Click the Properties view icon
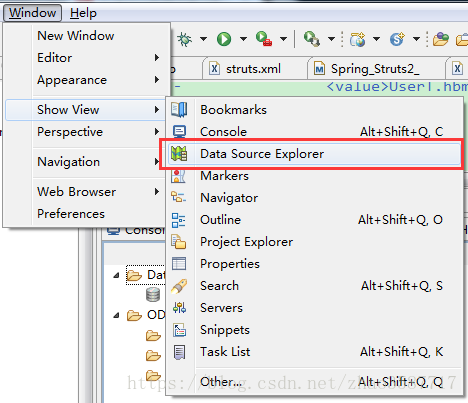Viewport: 468px width, 403px height. 179,264
